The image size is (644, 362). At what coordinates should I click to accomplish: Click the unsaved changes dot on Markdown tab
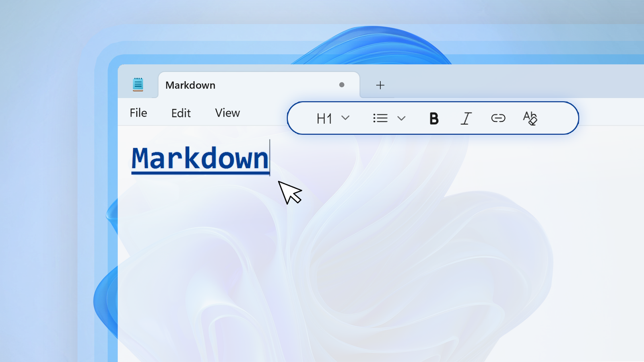[x=342, y=85]
